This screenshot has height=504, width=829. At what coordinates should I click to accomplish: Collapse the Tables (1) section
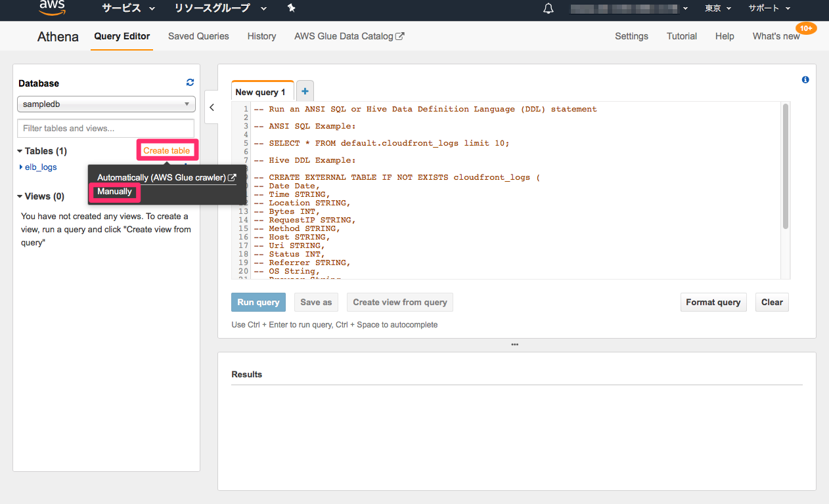click(x=42, y=151)
